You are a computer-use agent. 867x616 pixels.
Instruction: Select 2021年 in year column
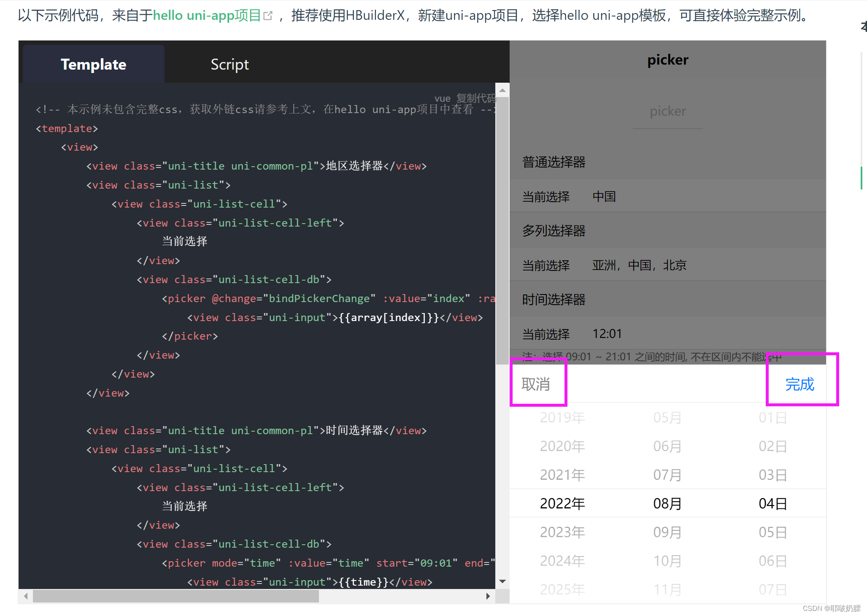point(562,475)
